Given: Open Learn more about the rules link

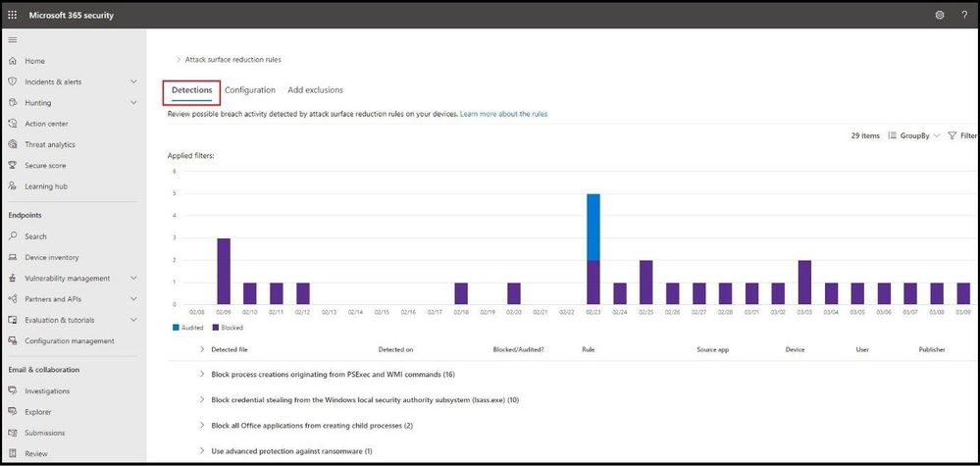Looking at the screenshot, I should (504, 115).
